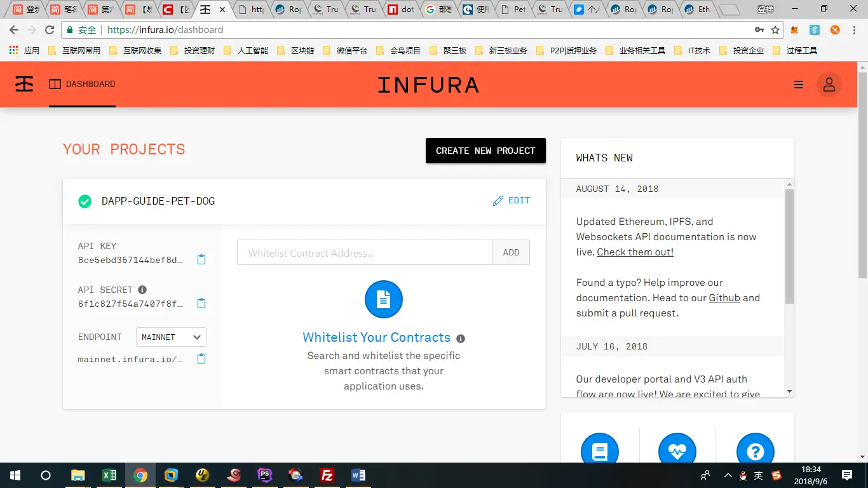Click the mainnet.infura.io endpoint text
Viewport: 868px width, 488px height.
coord(130,359)
